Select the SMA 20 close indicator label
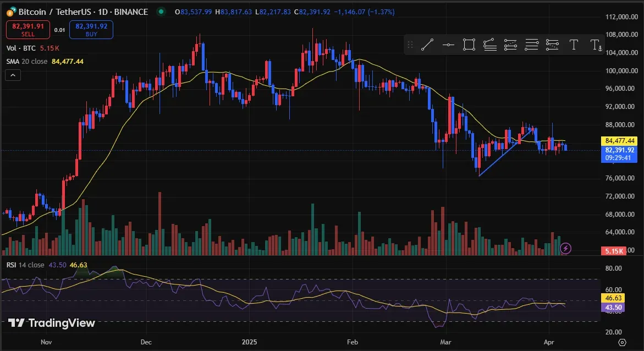Viewport: 644px width, 351px height. click(x=27, y=61)
